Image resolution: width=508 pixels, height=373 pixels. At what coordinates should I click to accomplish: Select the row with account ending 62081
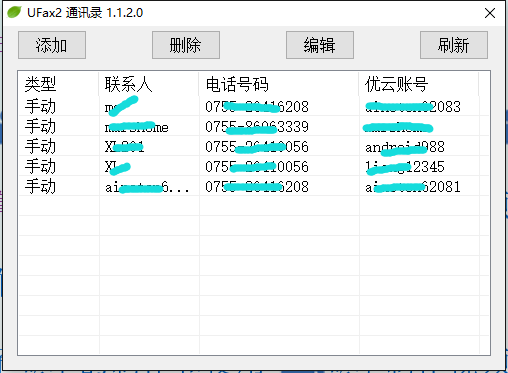coord(254,186)
